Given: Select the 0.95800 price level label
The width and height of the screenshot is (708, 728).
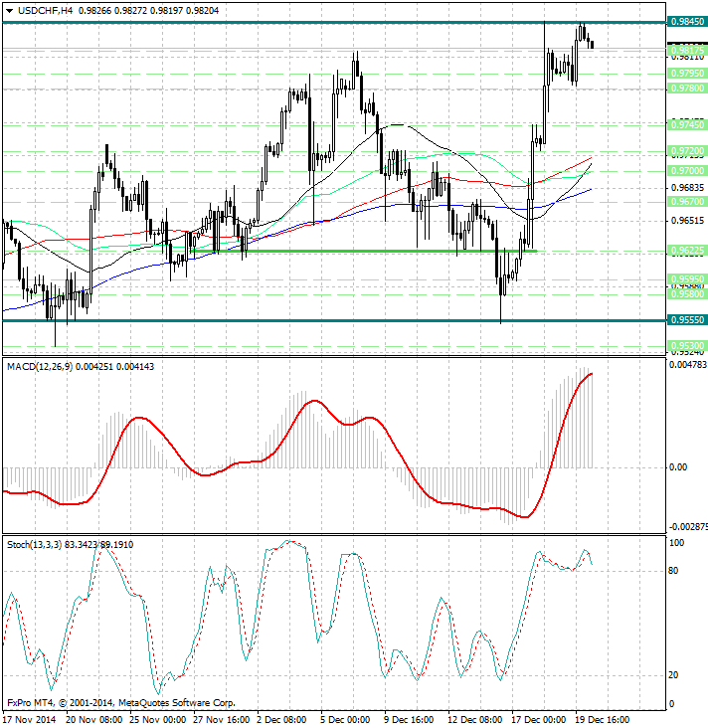Looking at the screenshot, I should [x=687, y=294].
